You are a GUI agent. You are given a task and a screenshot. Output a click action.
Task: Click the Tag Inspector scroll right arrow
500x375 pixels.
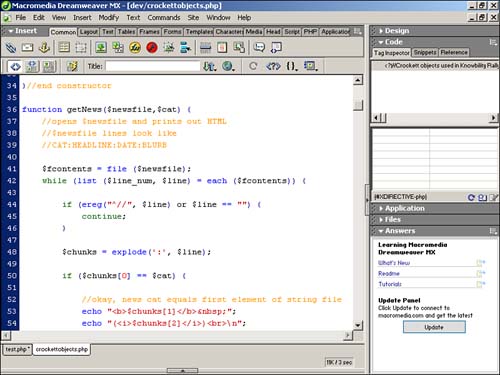click(493, 118)
